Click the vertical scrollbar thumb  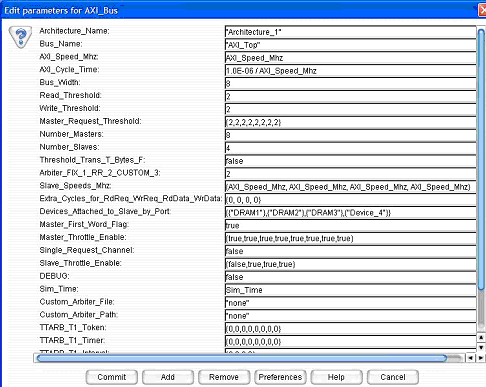pos(481,159)
